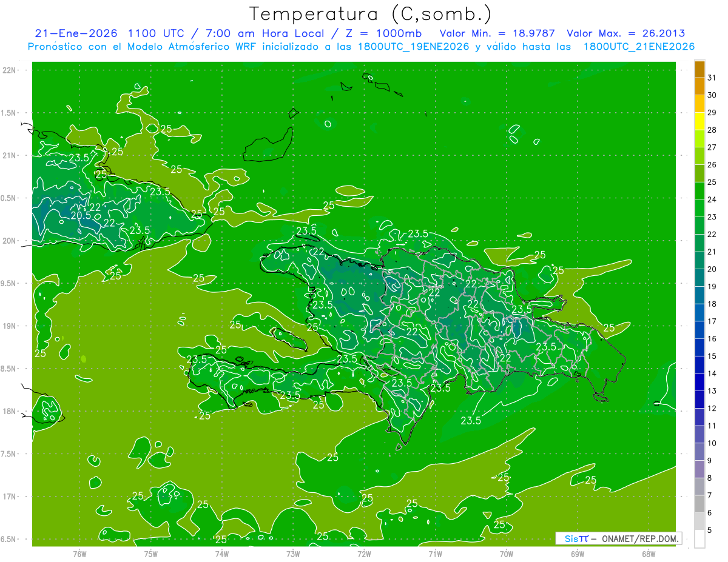Click the legend value '24'

click(x=712, y=199)
